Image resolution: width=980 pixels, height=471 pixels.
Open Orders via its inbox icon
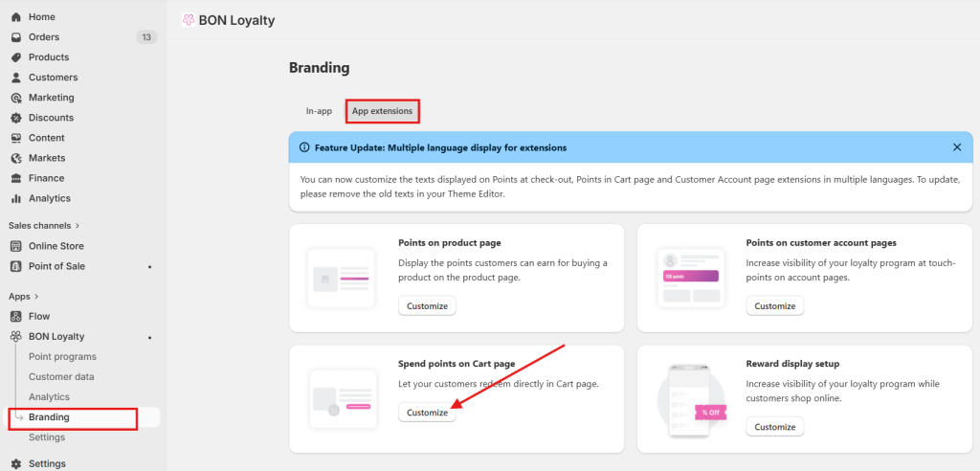(16, 37)
